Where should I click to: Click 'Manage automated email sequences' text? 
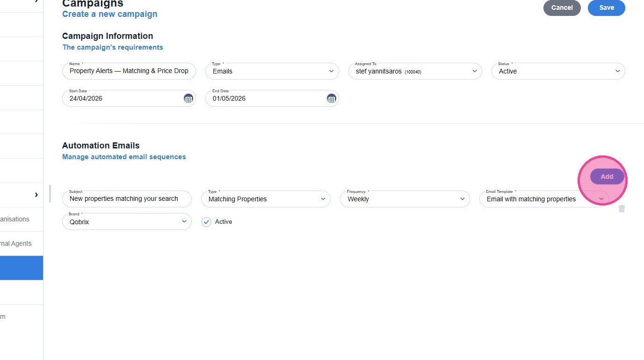[x=124, y=157]
